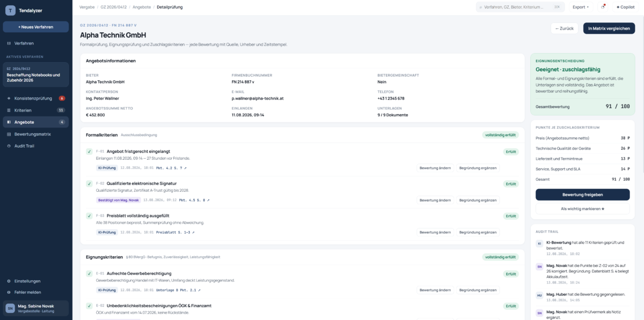Open Konsistenzprüfung in the sidebar
The width and height of the screenshot is (644, 320).
point(35,98)
